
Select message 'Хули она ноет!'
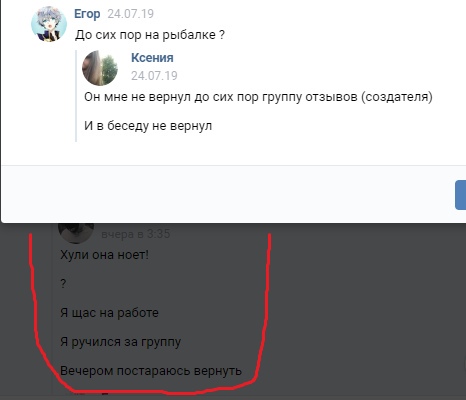[104, 255]
